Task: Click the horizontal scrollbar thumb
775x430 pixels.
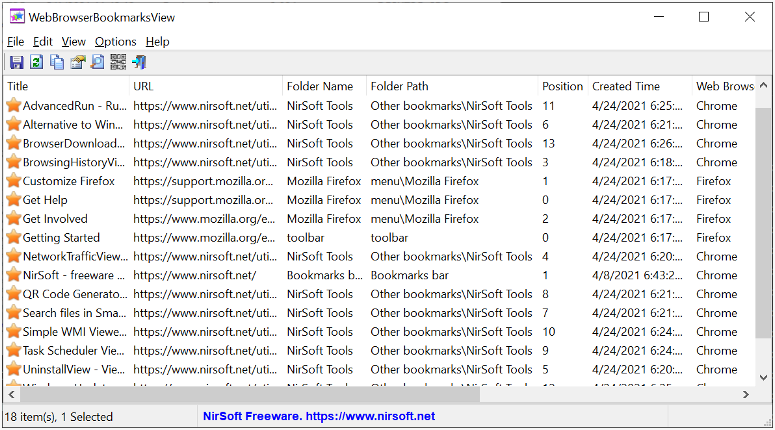Action: pyautogui.click(x=250, y=394)
